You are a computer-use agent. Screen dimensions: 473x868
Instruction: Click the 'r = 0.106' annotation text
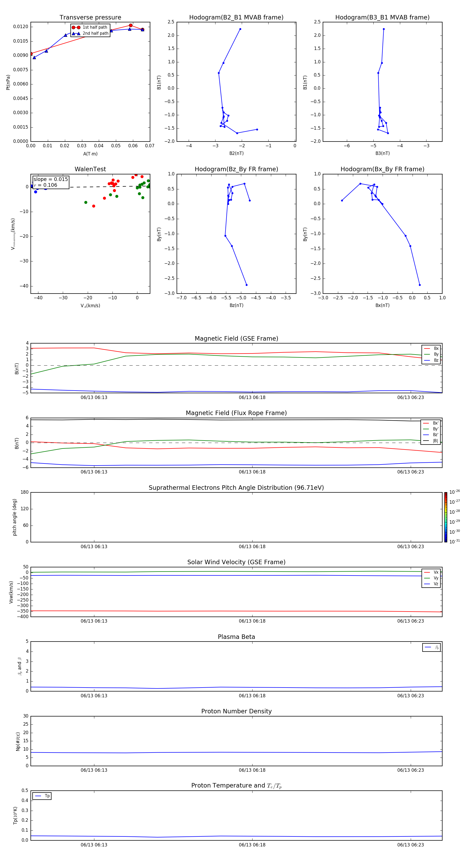pyautogui.click(x=45, y=185)
